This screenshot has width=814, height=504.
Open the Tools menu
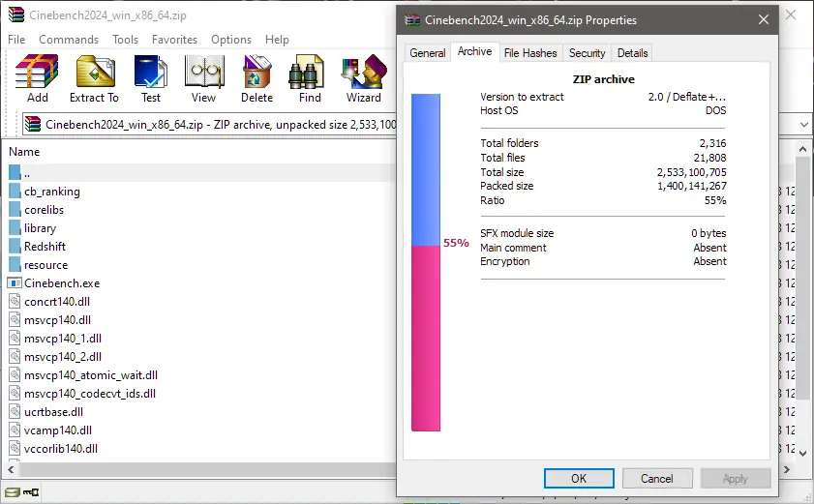(125, 40)
